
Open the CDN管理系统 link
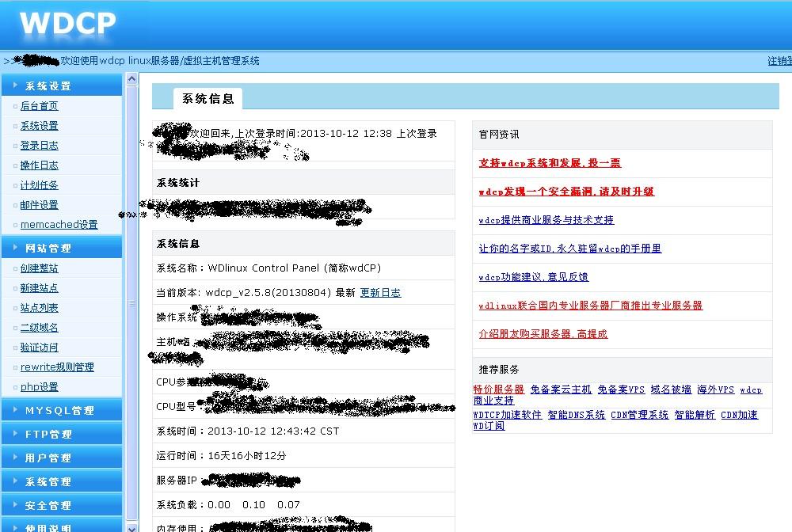click(639, 414)
